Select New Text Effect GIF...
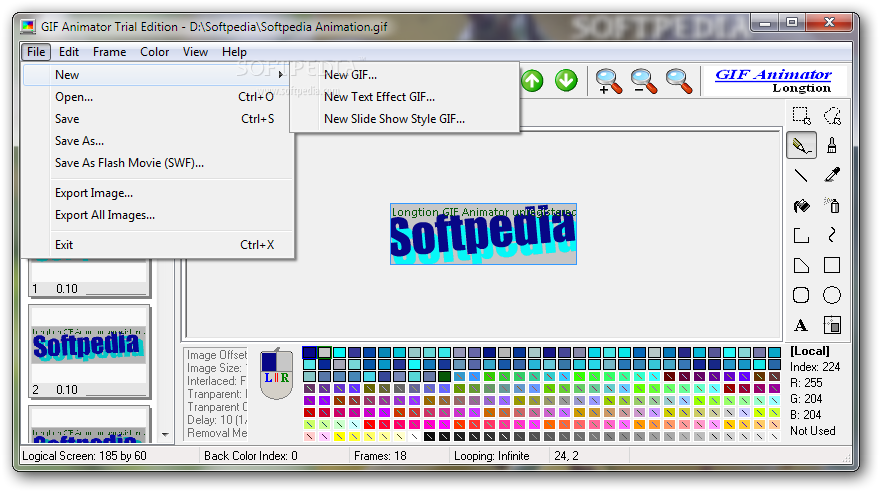The image size is (880, 492). [405, 96]
